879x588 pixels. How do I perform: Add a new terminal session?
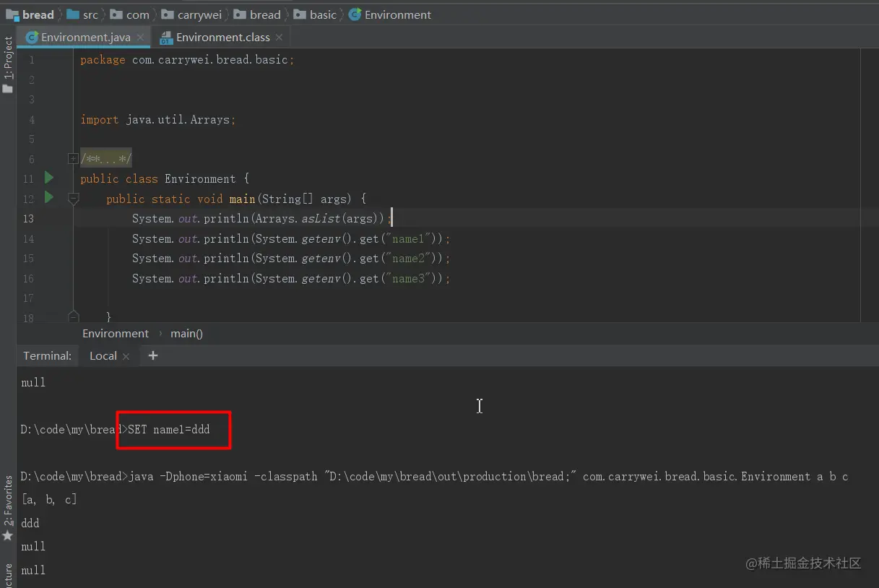click(152, 355)
